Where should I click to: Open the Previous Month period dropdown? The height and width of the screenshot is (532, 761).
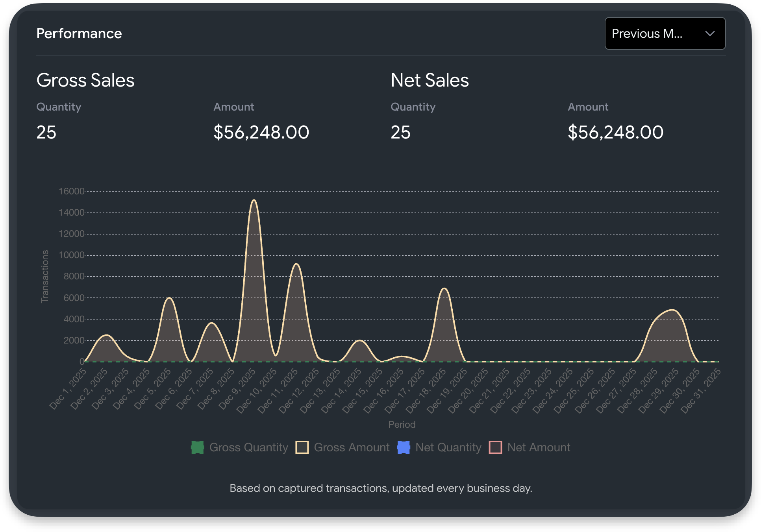[x=665, y=33]
